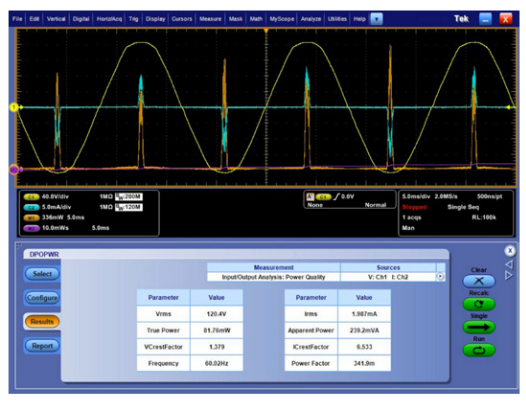Image resolution: width=526 pixels, height=402 pixels.
Task: Click the green Recalc icon button
Action: point(479,304)
